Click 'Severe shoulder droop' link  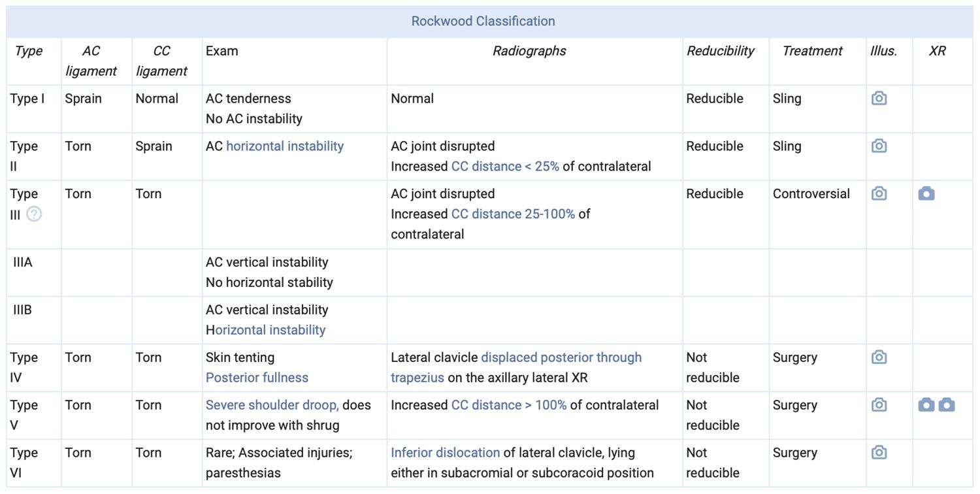tap(272, 405)
